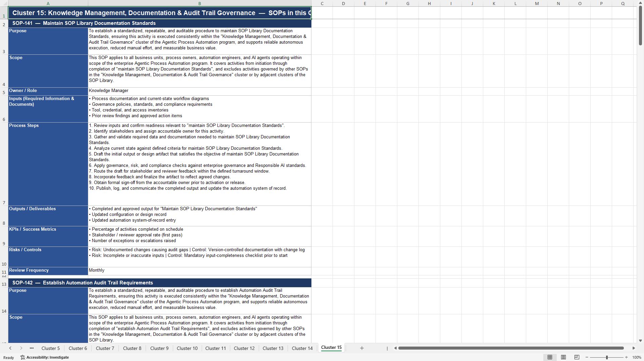The image size is (644, 361).
Task: Select column B header
Action: click(x=200, y=3)
